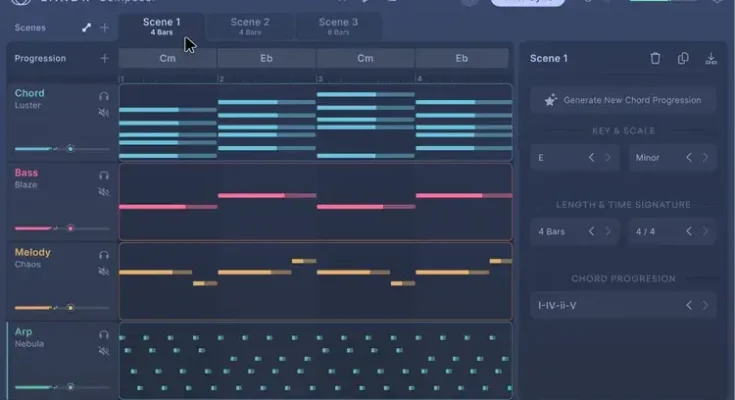Adjust the Bass track volume slider

pyautogui.click(x=69, y=228)
